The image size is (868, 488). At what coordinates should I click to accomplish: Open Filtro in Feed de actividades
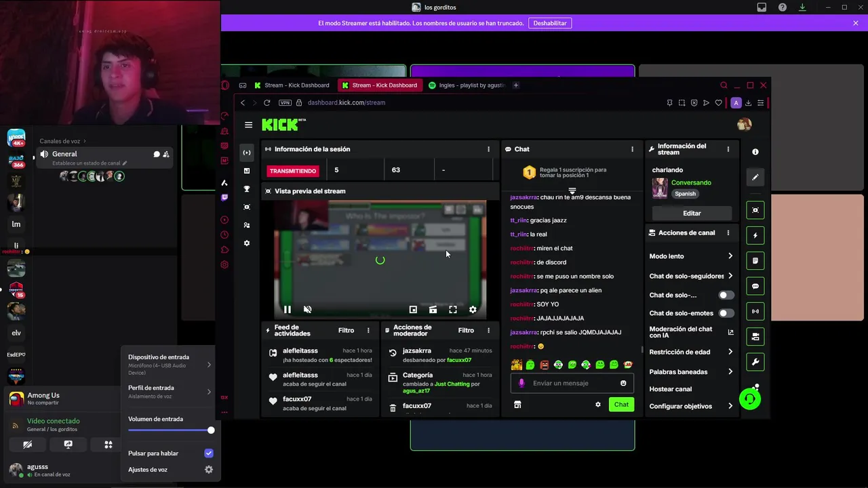point(346,331)
